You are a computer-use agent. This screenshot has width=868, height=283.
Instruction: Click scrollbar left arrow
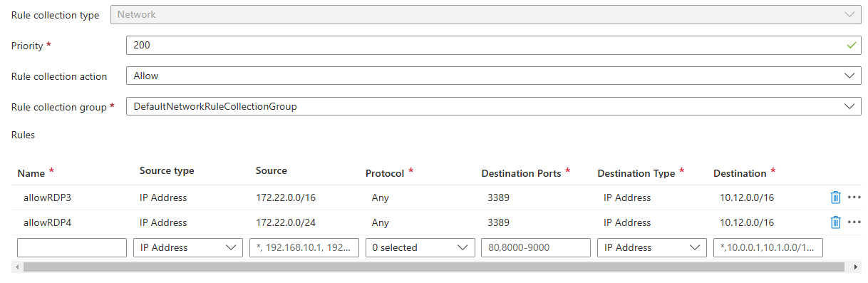click(x=16, y=267)
